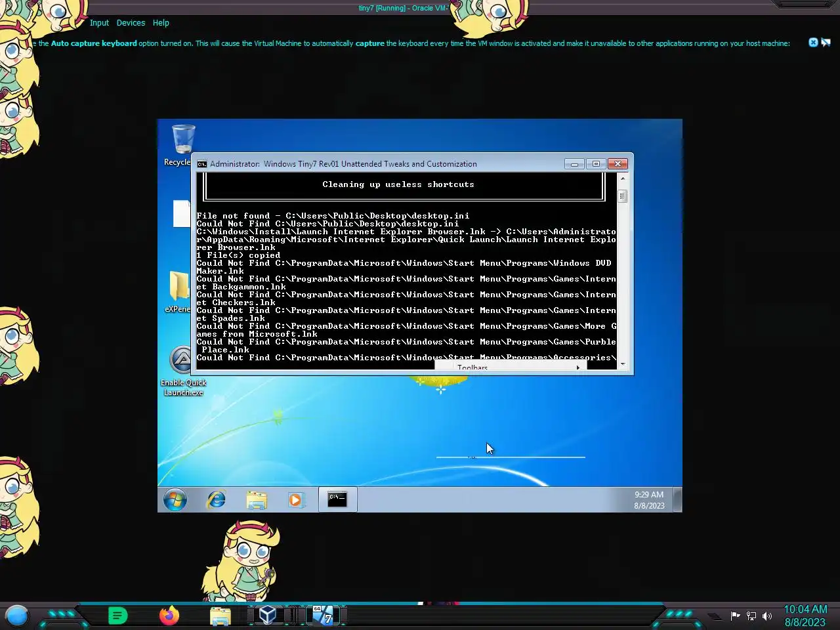Open the host network tray icon
Screen dimensions: 840x630
coord(751,616)
